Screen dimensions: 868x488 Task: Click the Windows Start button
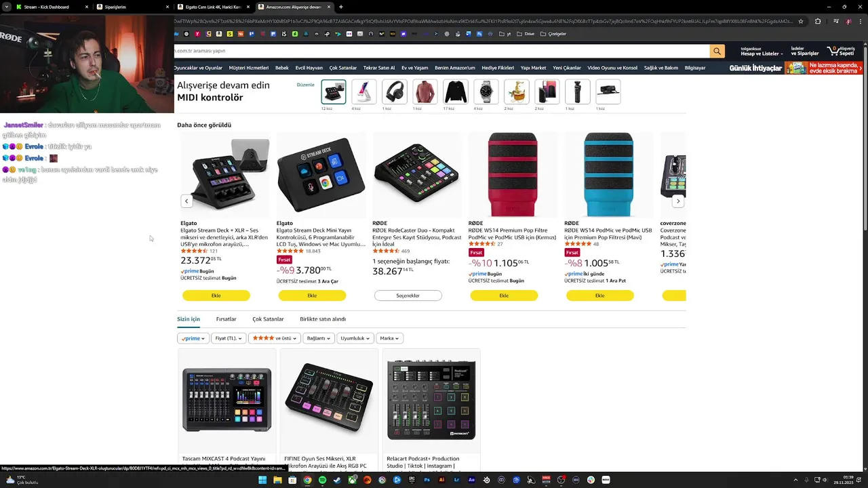(262, 480)
